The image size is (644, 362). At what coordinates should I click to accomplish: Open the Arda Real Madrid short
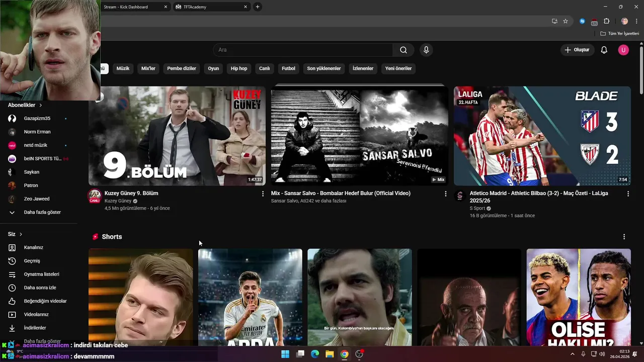pyautogui.click(x=250, y=297)
